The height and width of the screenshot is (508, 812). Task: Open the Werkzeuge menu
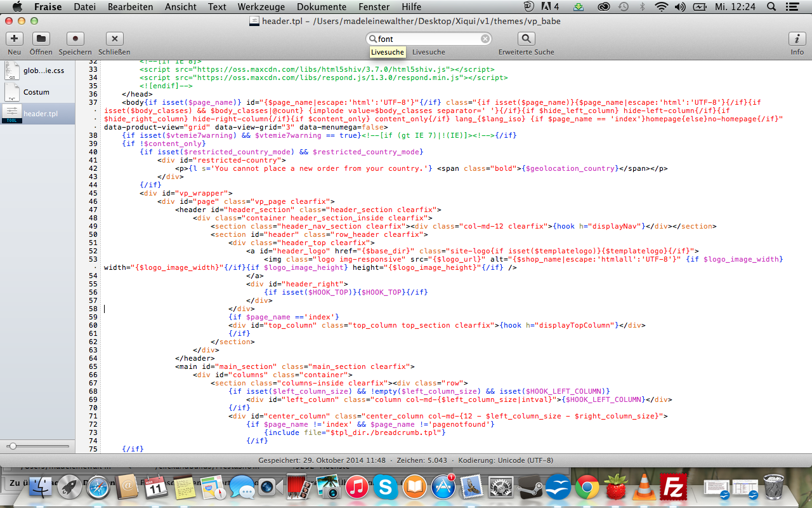tap(261, 7)
